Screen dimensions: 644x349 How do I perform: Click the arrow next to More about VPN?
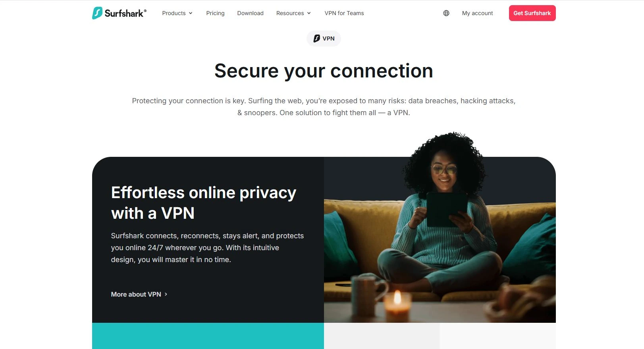tap(166, 294)
